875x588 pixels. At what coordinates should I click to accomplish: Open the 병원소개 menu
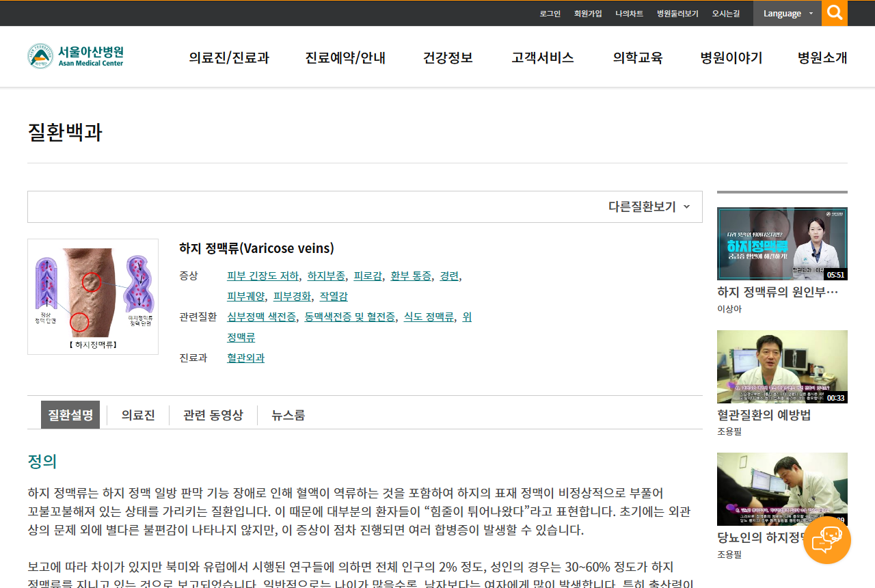tap(822, 57)
